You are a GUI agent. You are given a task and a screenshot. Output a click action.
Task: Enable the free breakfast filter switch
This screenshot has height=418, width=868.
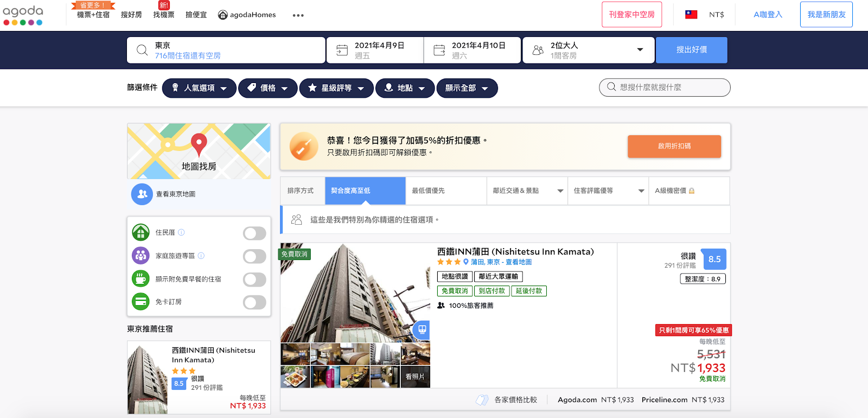coord(254,280)
